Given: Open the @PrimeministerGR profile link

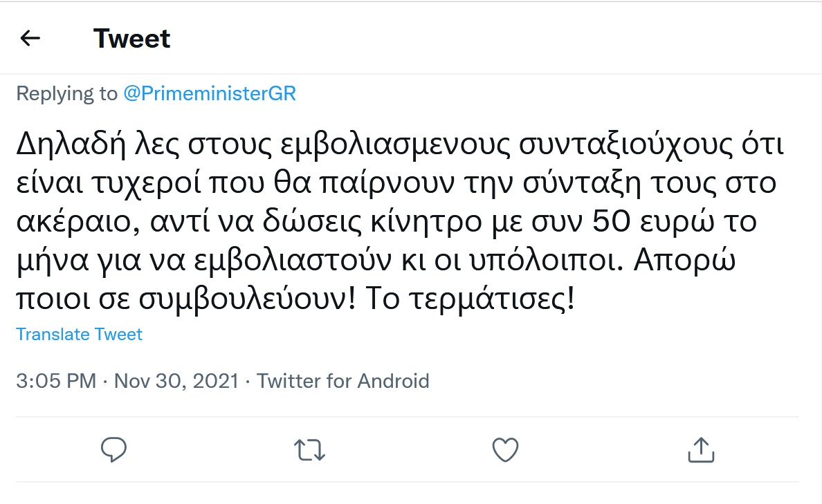Looking at the screenshot, I should [x=209, y=93].
